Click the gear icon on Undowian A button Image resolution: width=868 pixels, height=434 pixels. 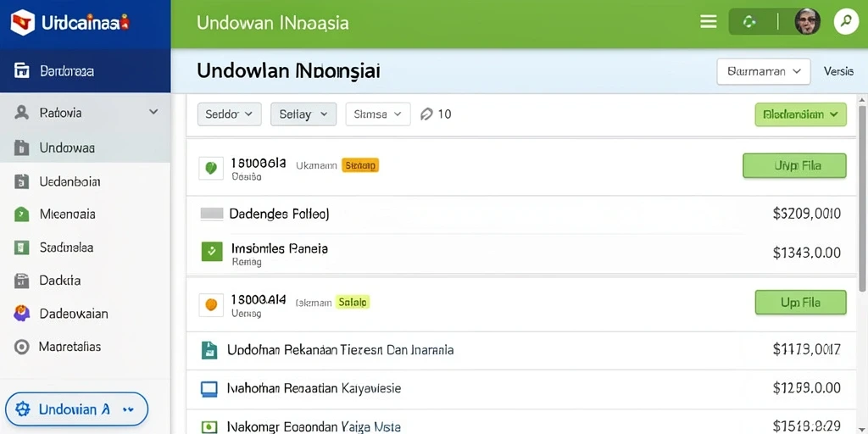tap(22, 409)
